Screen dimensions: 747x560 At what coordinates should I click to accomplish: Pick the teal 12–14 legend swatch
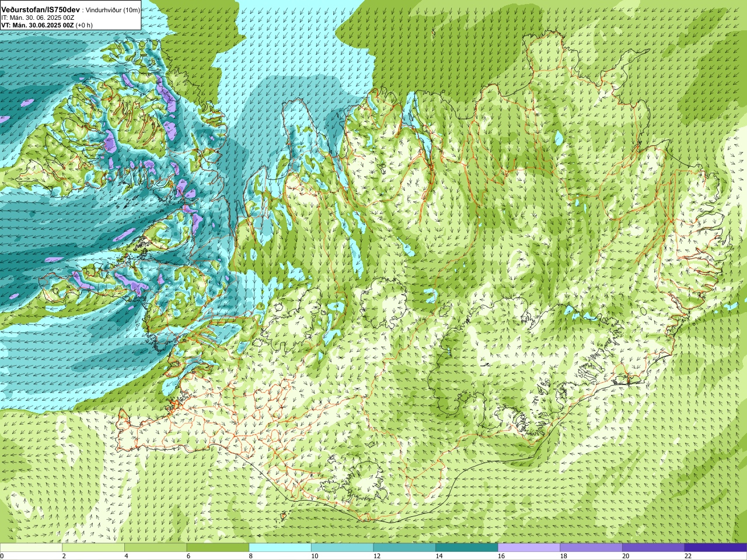pos(404,548)
